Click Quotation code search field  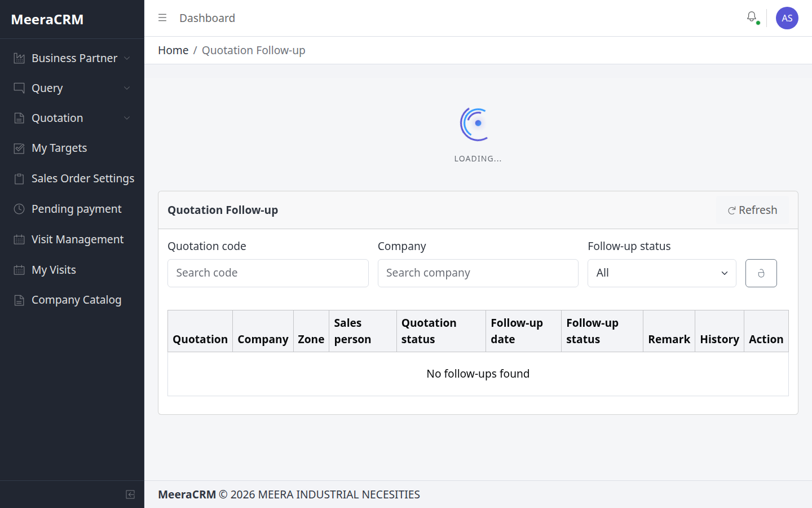point(268,273)
